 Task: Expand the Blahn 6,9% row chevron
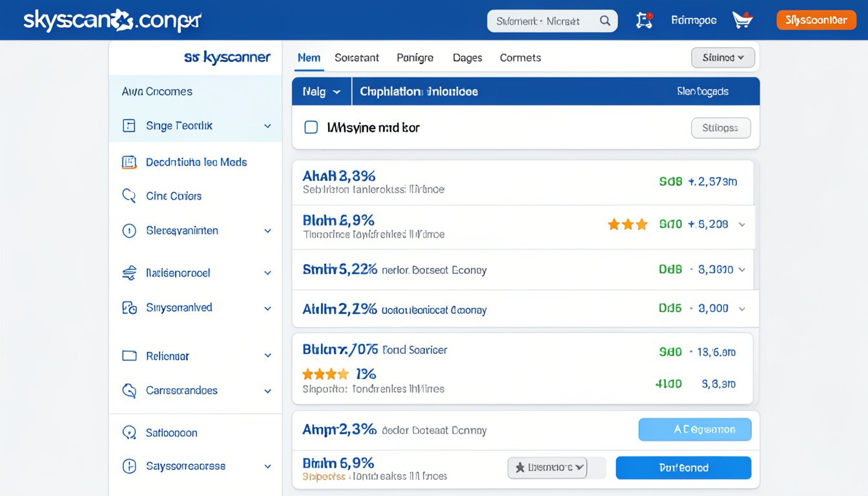[x=742, y=225]
